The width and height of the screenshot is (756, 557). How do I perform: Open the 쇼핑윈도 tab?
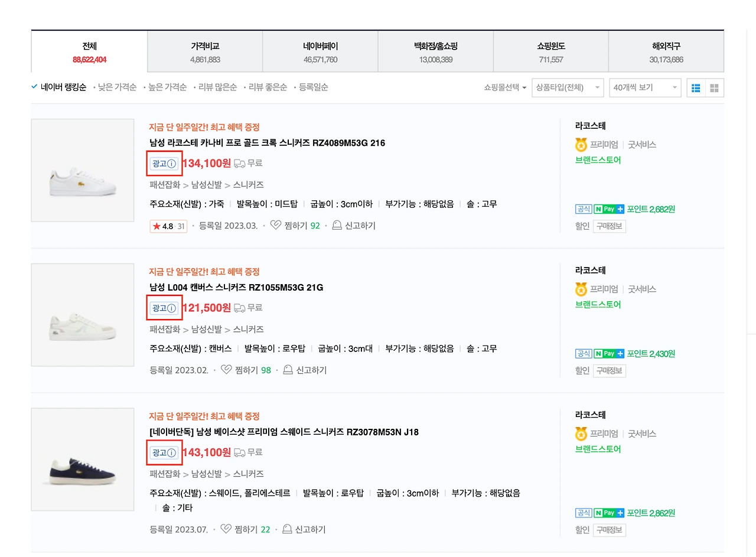[x=550, y=52]
